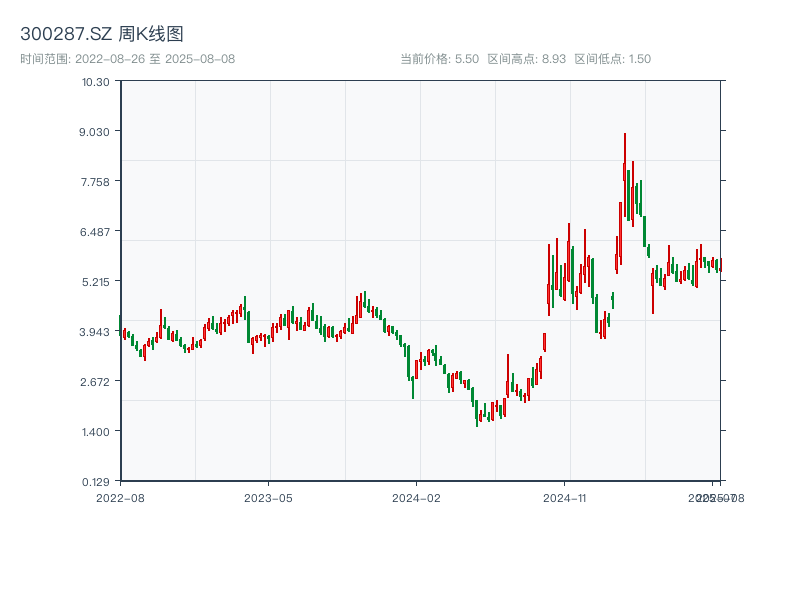
Task: Click the 2024-11 x-axis date label
Action: 565,497
